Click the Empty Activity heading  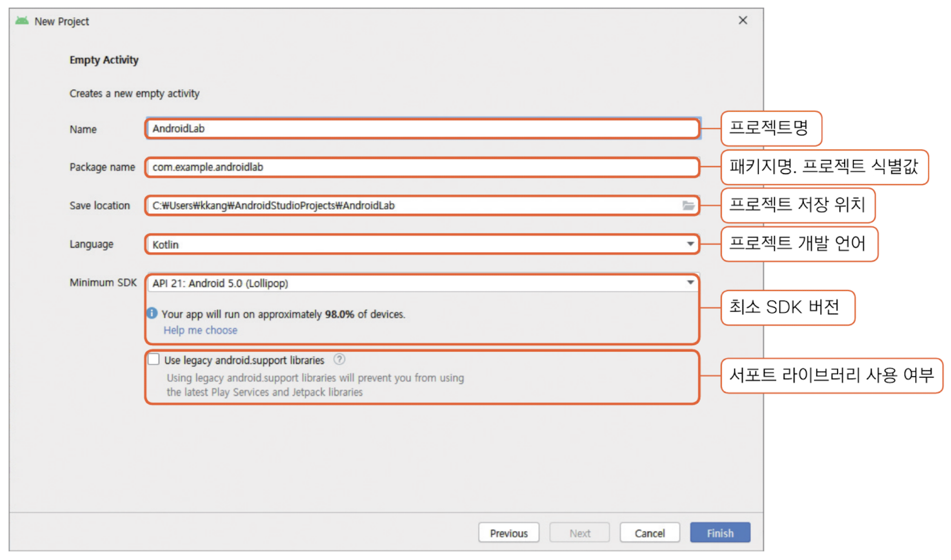104,60
